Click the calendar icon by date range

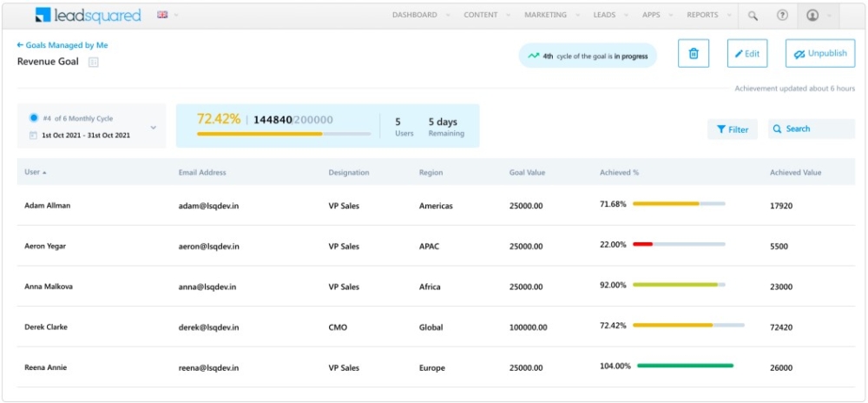34,135
